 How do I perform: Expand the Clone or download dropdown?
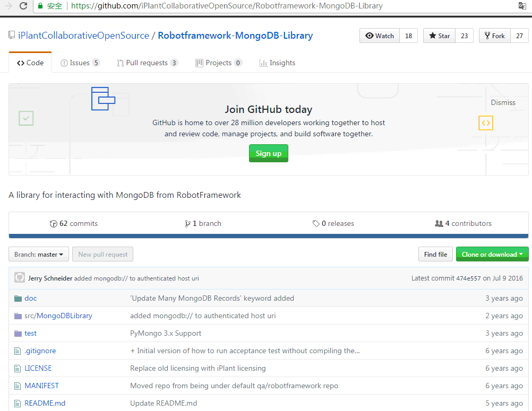click(x=492, y=255)
